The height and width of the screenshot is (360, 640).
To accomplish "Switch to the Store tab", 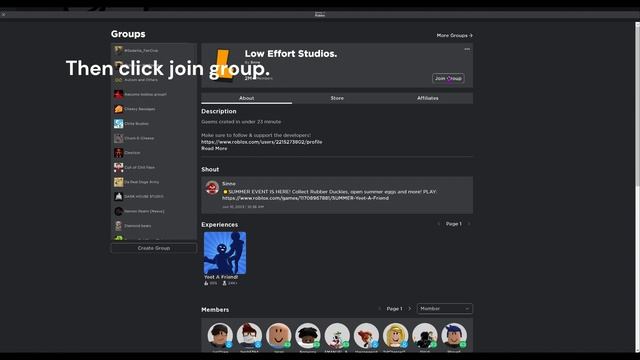I will [x=337, y=98].
